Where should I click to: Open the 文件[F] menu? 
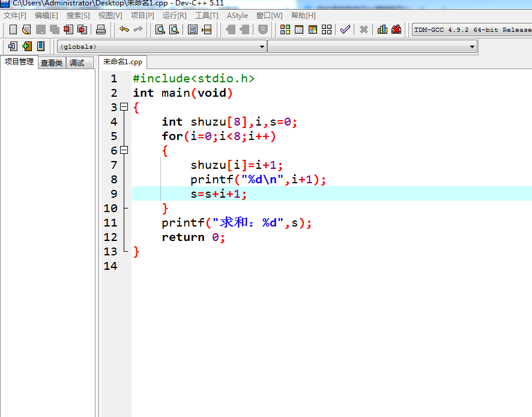[x=14, y=16]
